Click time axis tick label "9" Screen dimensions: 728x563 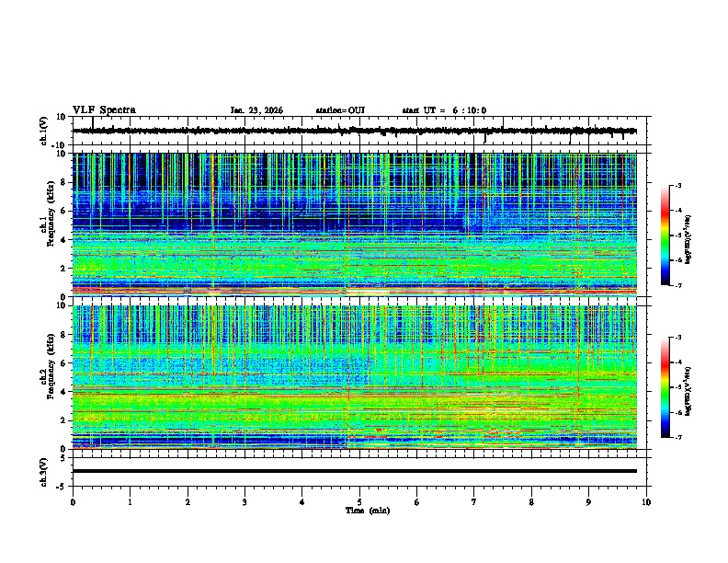tap(588, 502)
